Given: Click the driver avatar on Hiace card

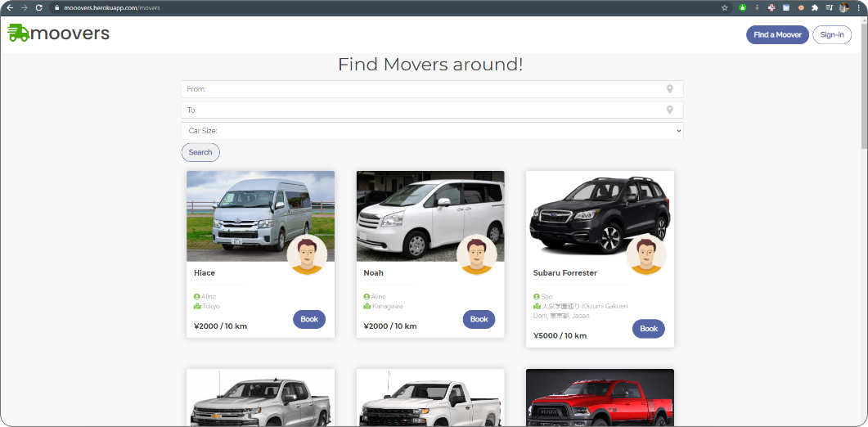Looking at the screenshot, I should coord(307,254).
